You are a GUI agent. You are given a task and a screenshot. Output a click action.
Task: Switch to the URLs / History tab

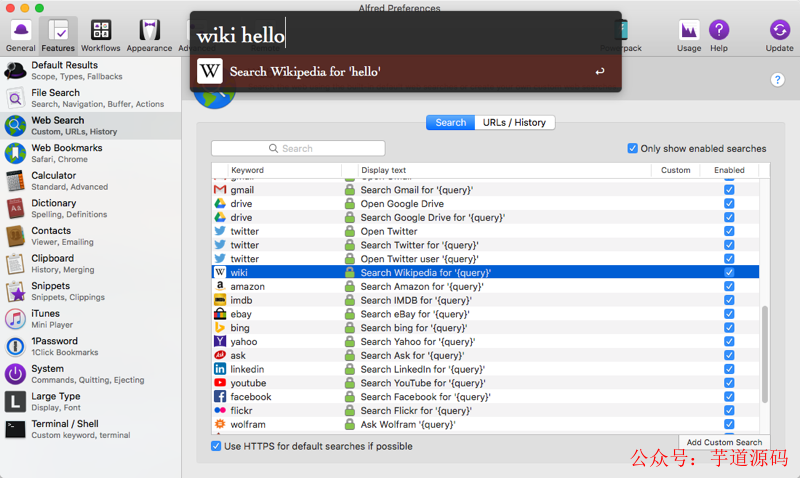pyautogui.click(x=514, y=122)
